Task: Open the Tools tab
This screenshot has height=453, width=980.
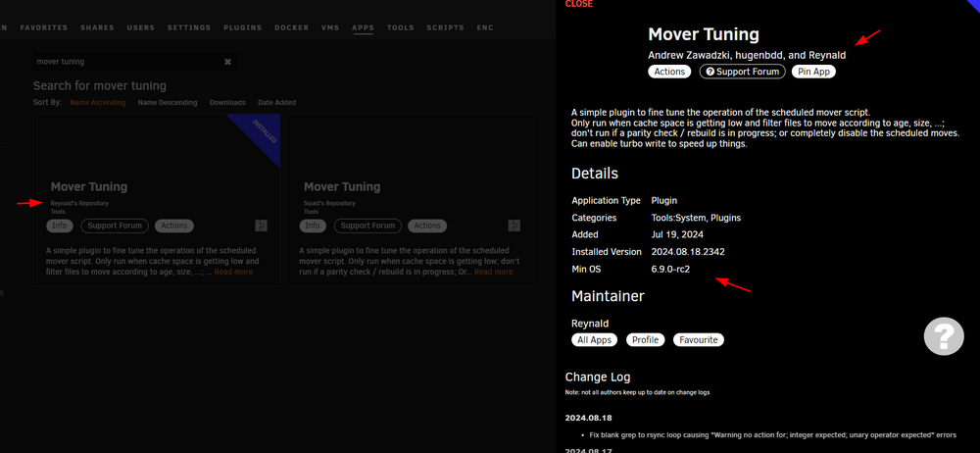Action: point(401,28)
